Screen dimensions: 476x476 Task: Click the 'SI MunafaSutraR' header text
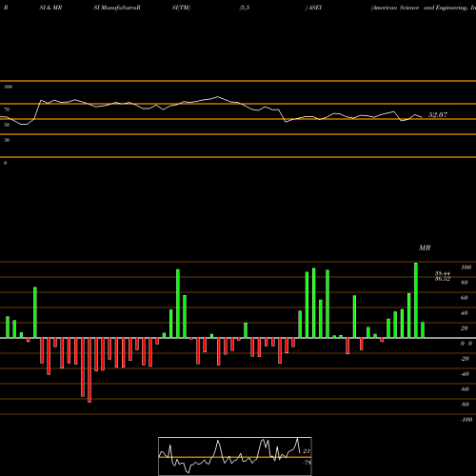click(x=117, y=8)
